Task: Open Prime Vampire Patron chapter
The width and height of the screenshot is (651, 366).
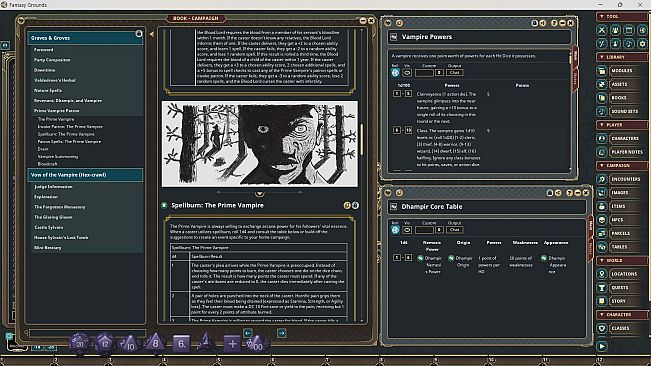Action: [x=56, y=111]
